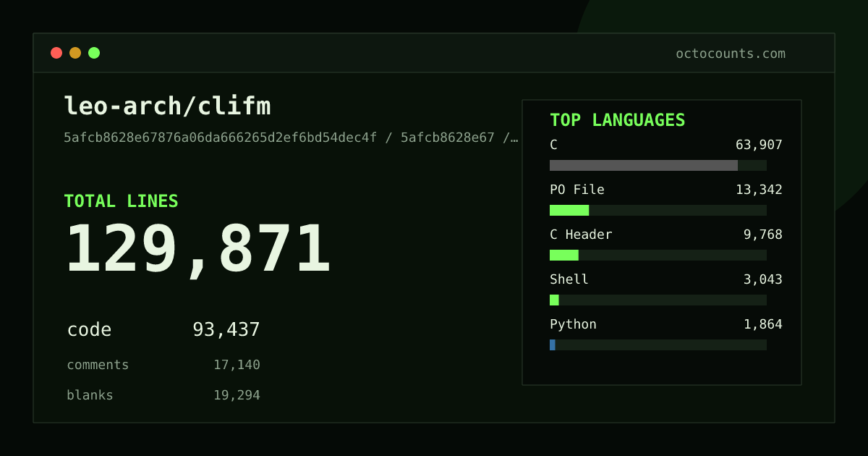868x456 pixels.
Task: Select the 63,907 line count
Action: click(x=759, y=145)
